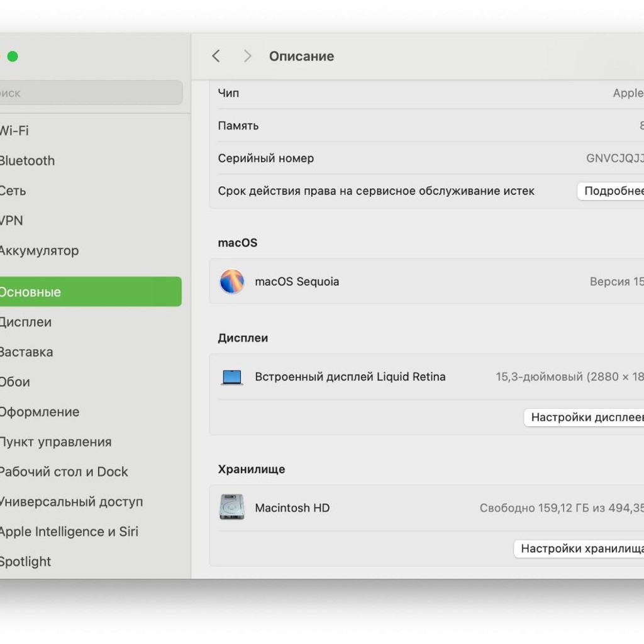644x644 pixels.
Task: Click the Подробнее service coverage button
Action: (x=611, y=191)
